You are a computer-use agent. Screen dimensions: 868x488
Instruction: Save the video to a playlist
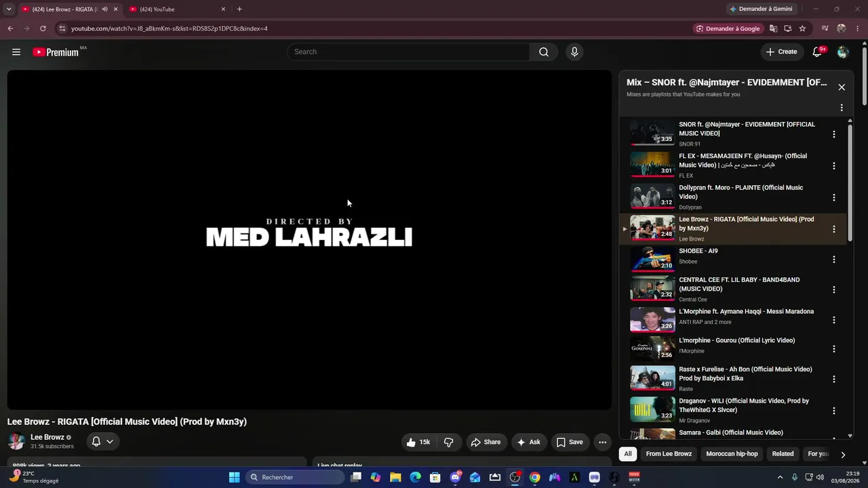click(570, 442)
